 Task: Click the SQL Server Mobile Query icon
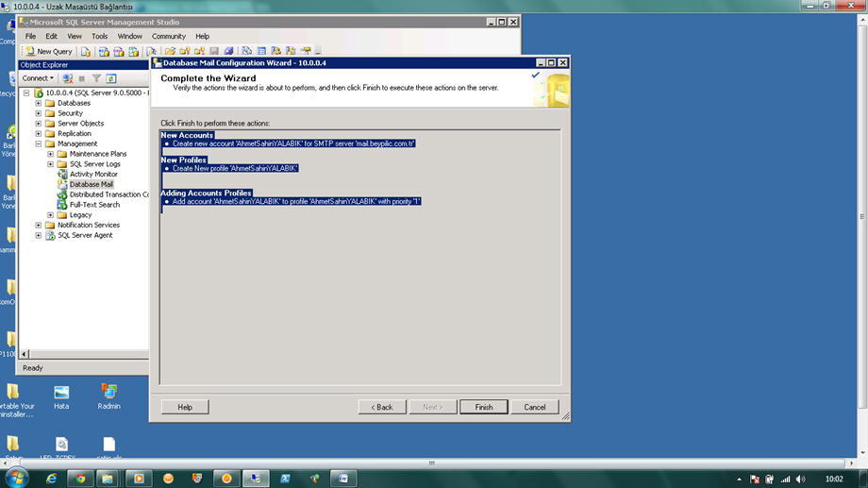click(x=151, y=52)
